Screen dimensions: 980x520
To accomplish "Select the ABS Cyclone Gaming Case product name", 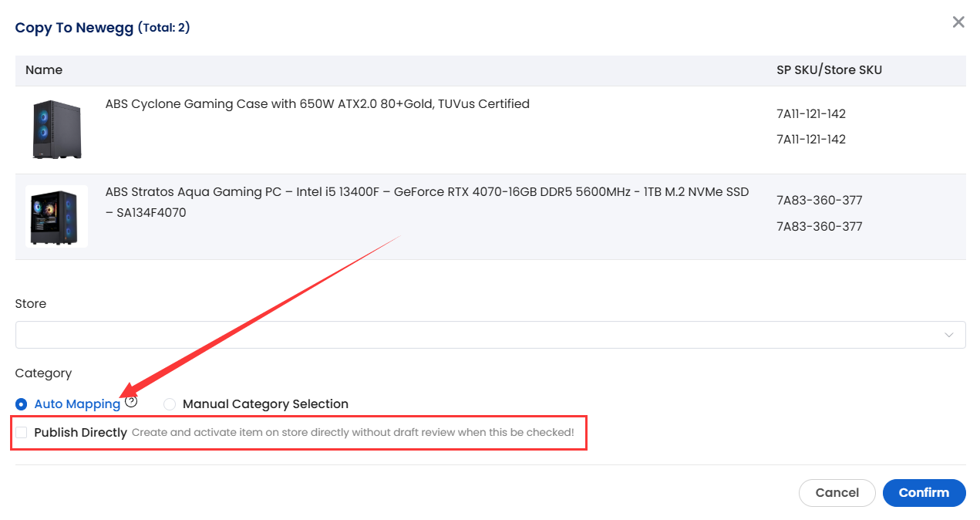I will click(318, 104).
